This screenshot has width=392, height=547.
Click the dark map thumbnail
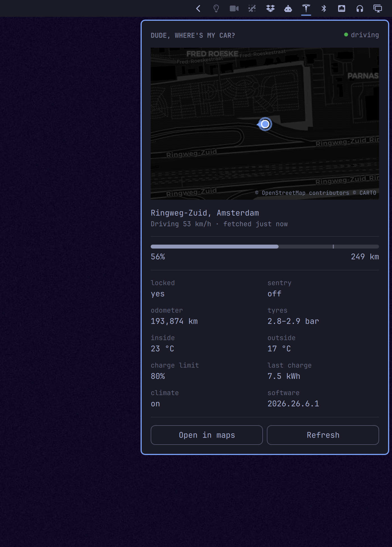click(265, 124)
